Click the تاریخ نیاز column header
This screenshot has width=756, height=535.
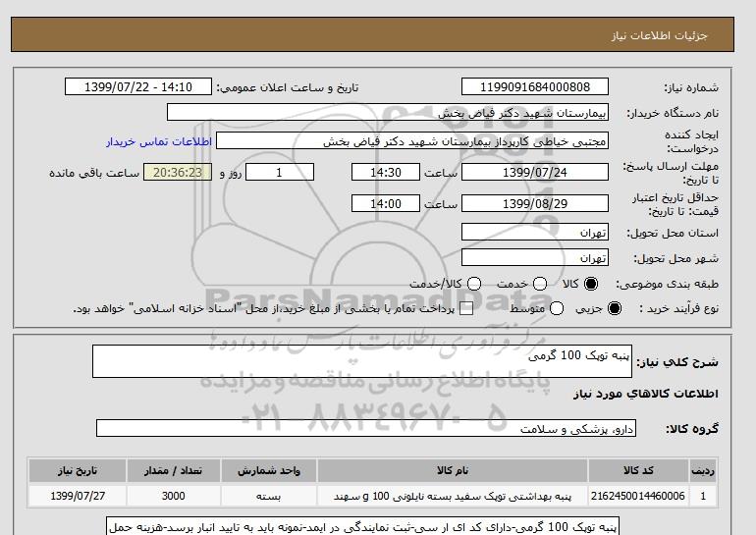coord(78,470)
